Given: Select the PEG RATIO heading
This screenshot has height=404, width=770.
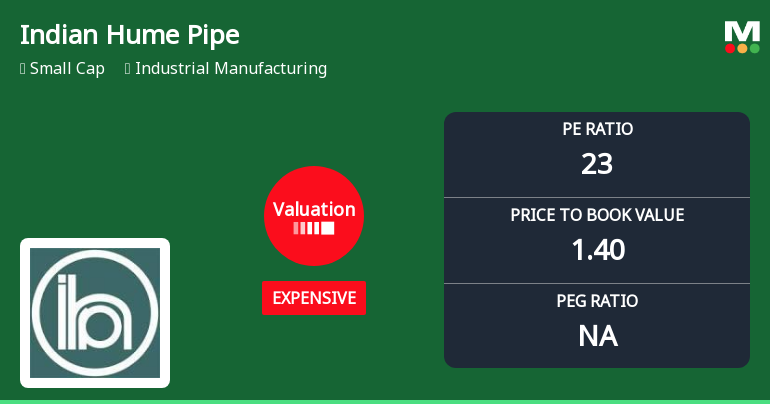Looking at the screenshot, I should pos(597,301).
